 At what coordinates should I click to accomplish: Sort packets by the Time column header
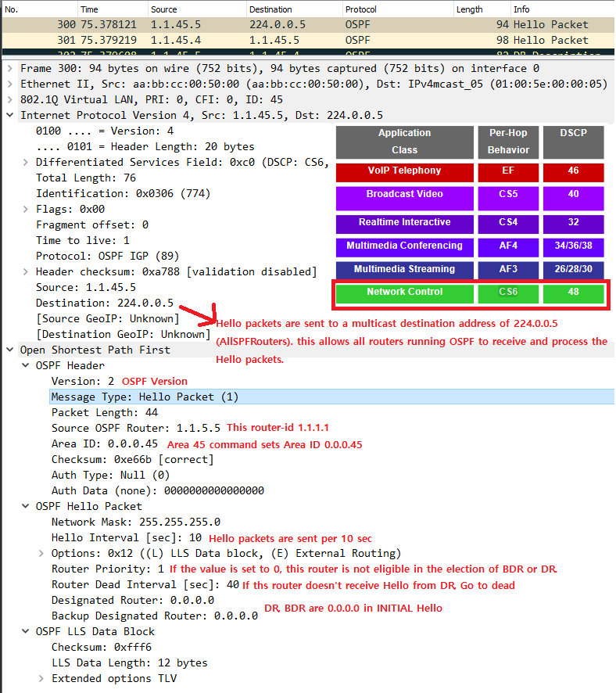(x=113, y=9)
